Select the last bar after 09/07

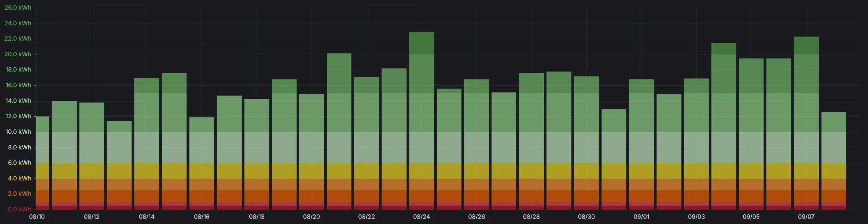tap(834, 161)
